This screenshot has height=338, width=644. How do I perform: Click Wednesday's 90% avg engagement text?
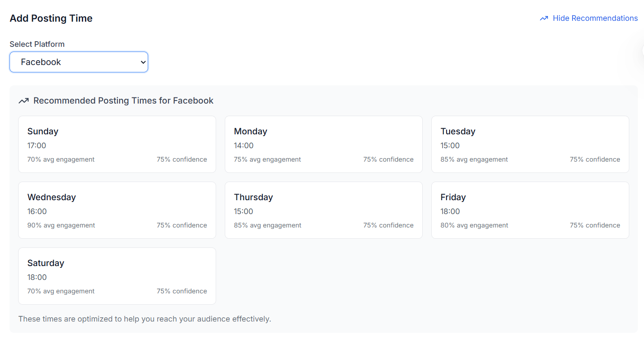click(61, 225)
